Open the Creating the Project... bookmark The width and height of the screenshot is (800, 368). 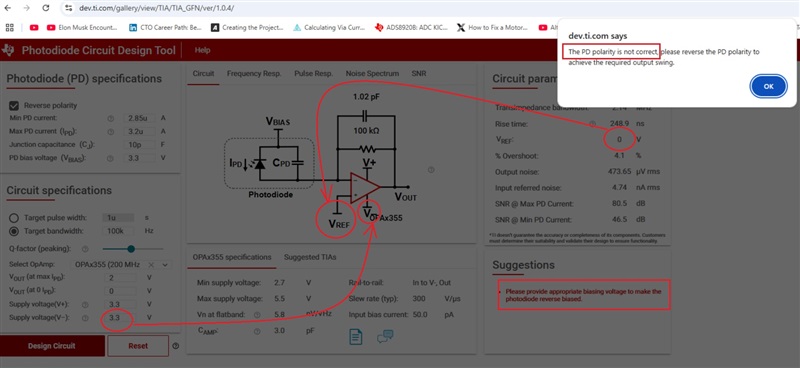click(x=247, y=28)
